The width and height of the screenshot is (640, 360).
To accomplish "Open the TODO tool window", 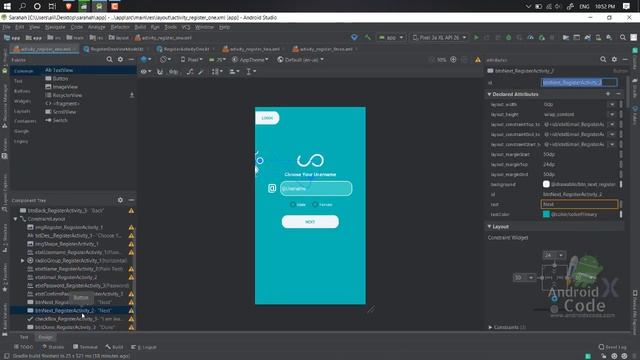I will [23, 347].
